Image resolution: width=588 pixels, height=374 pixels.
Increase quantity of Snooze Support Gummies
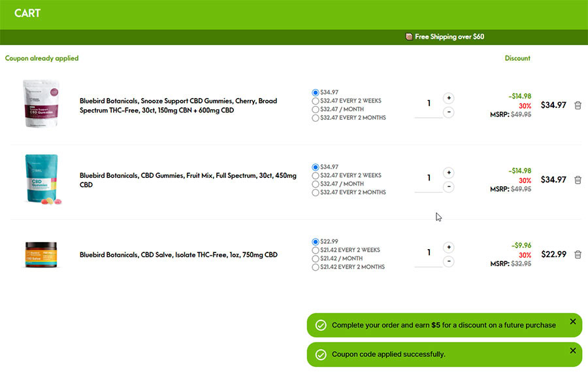coord(448,98)
